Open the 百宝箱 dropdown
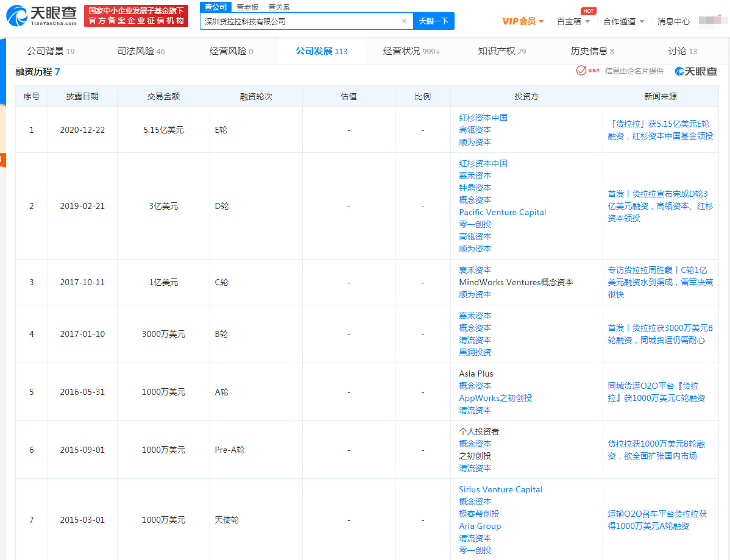 click(x=573, y=21)
